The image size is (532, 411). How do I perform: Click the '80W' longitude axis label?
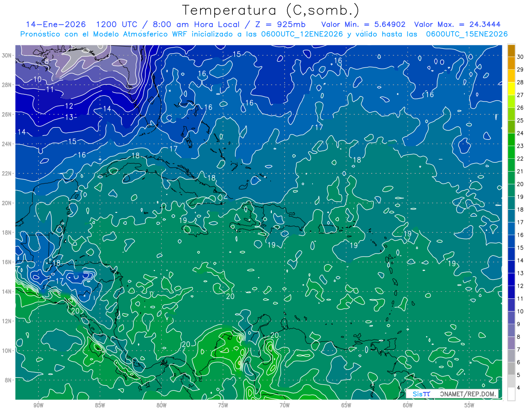point(161,405)
